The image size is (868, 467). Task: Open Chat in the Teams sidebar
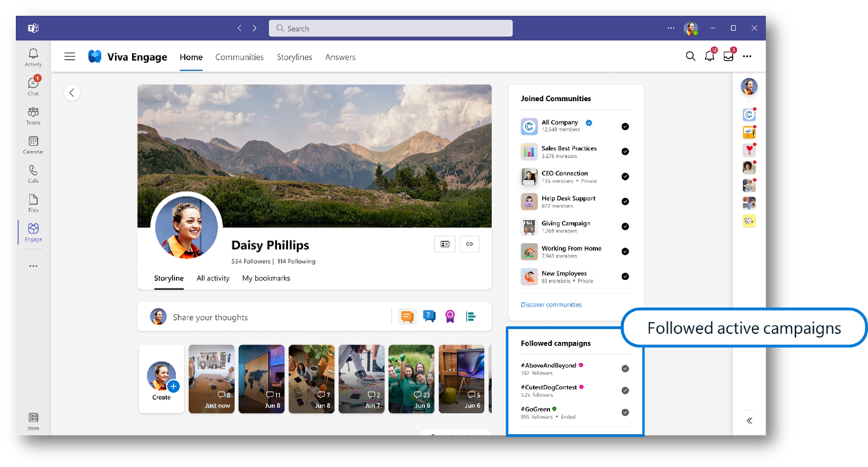[33, 85]
